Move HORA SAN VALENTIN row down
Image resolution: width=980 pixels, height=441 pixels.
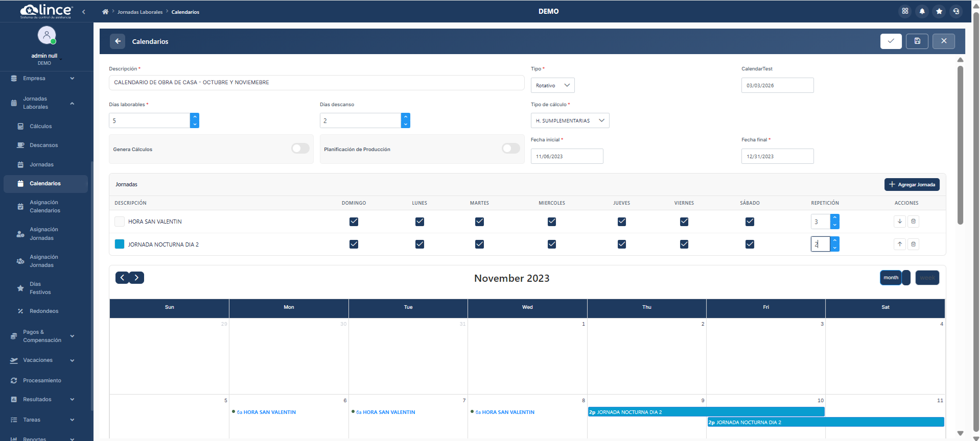(x=900, y=222)
